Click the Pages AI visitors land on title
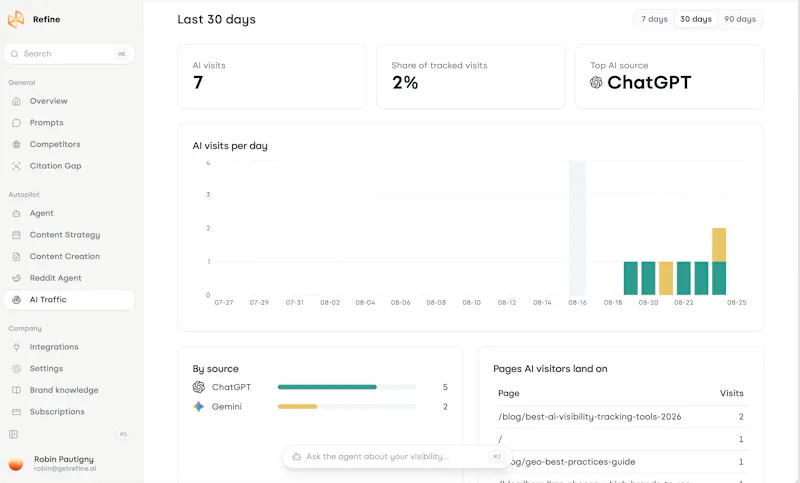 coord(550,369)
